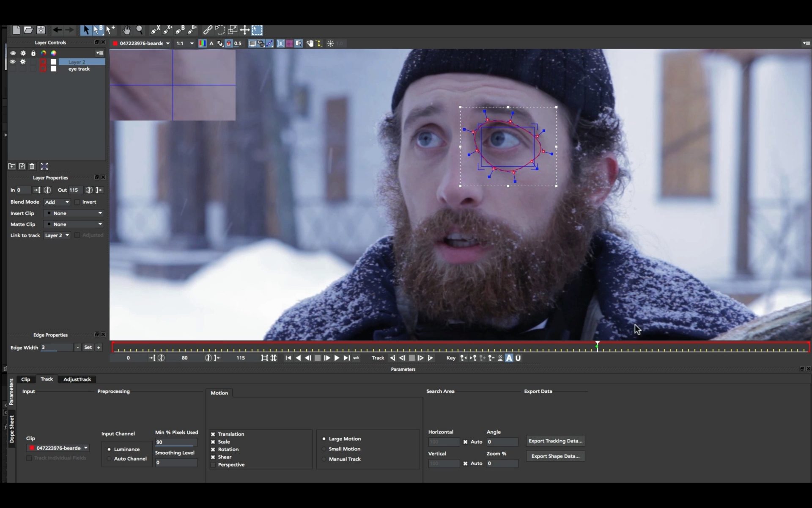Select the Pick Both (arrow B) tool
This screenshot has width=812, height=508.
98,30
